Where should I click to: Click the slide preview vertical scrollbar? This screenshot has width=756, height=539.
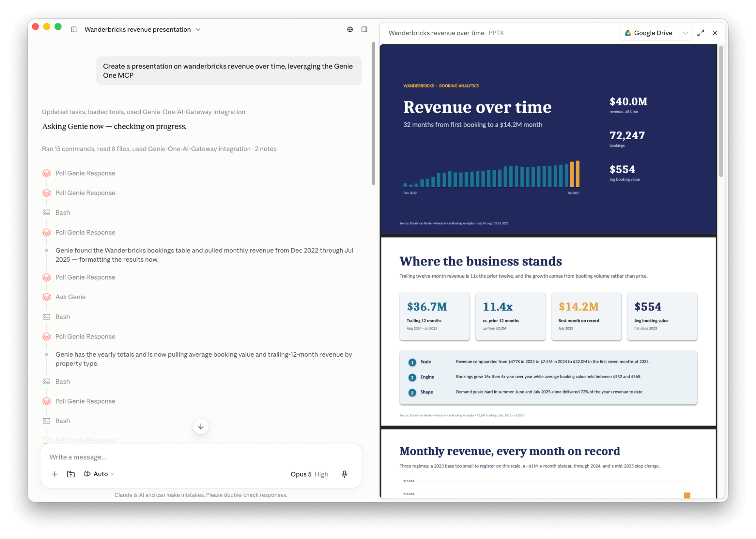(x=721, y=112)
